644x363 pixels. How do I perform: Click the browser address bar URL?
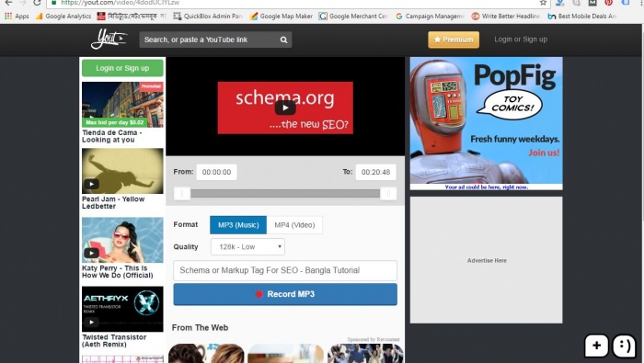pos(121,3)
